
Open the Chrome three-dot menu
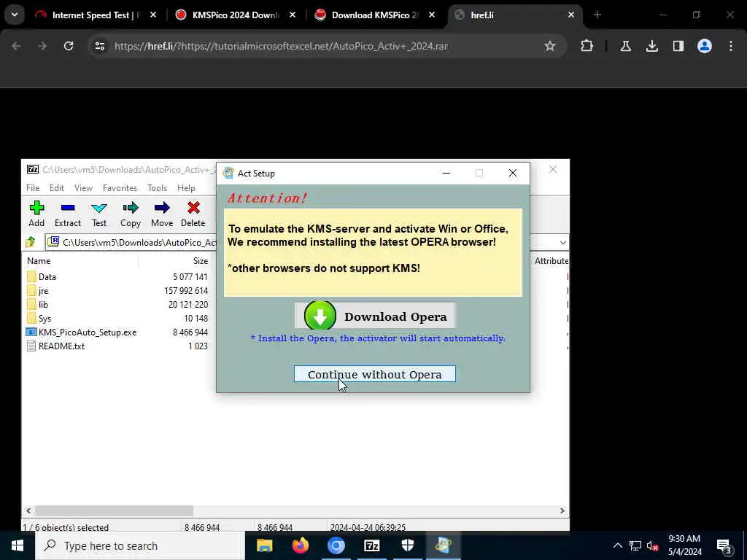coord(731,46)
